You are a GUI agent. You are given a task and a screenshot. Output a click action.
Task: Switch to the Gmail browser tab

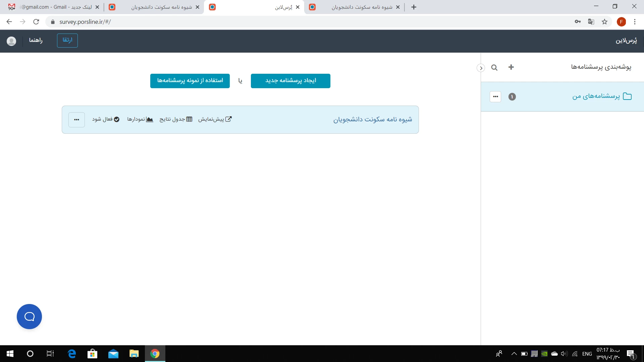54,7
